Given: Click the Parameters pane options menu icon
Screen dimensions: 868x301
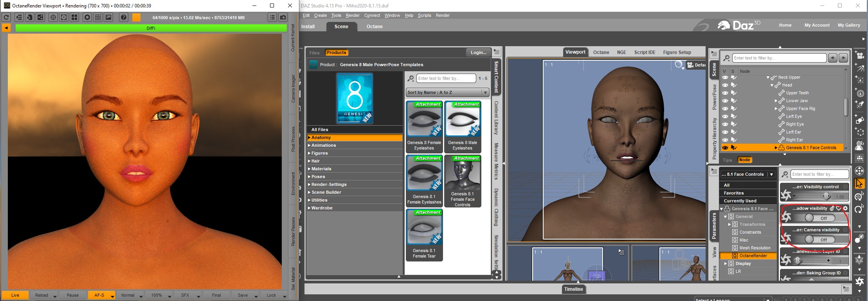Looking at the screenshot, I should 714,171.
